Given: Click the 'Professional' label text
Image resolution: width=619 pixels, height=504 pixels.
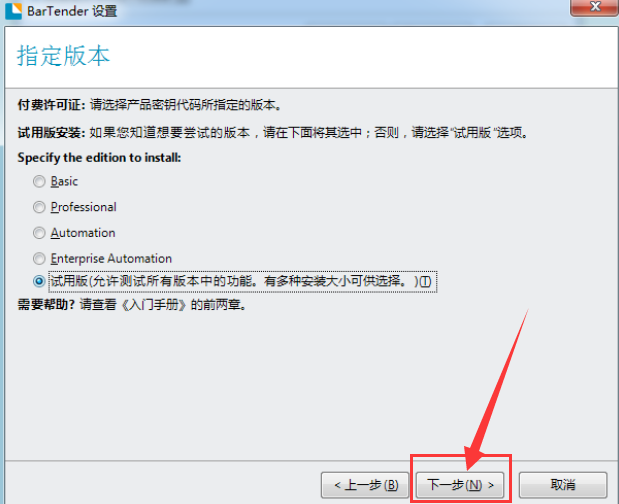Looking at the screenshot, I should [83, 207].
